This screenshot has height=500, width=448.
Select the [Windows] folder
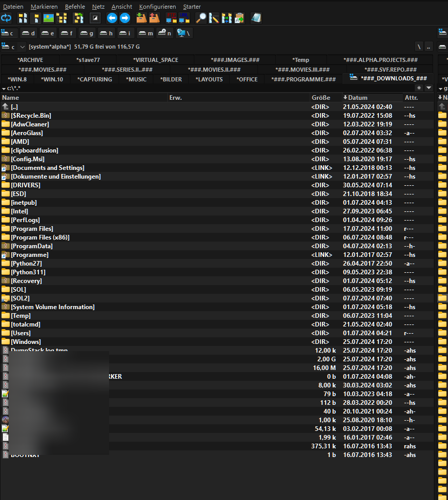point(217,342)
